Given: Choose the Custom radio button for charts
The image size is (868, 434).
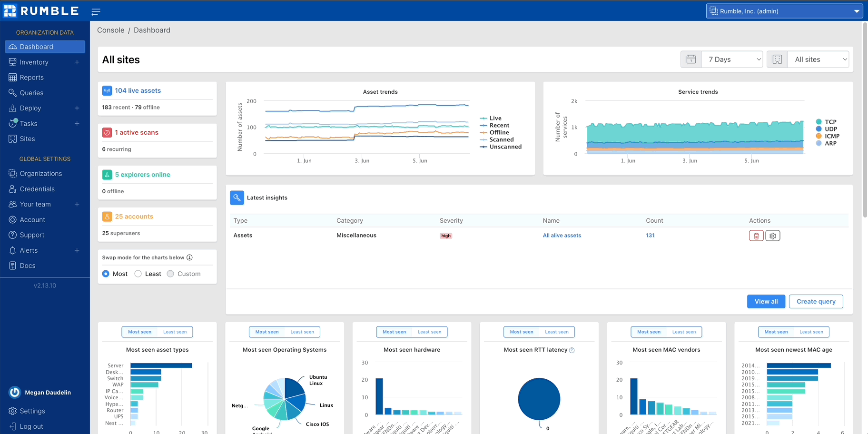Looking at the screenshot, I should 170,274.
